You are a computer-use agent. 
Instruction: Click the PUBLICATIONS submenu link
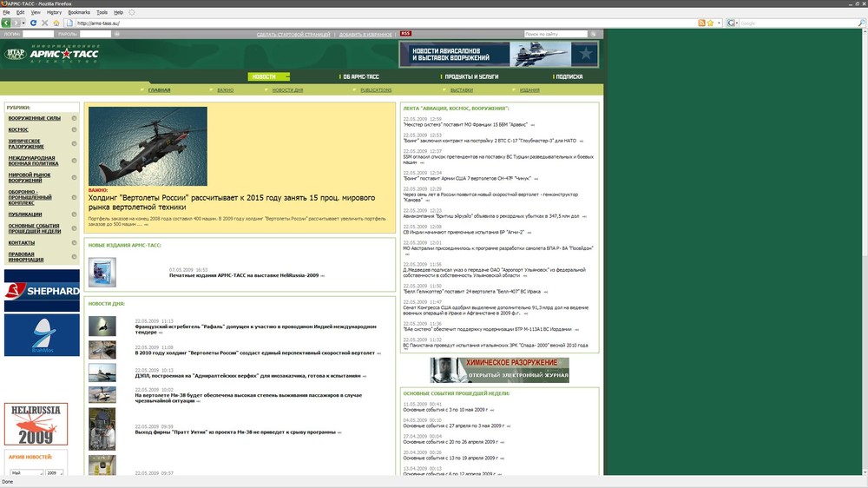[x=376, y=89]
